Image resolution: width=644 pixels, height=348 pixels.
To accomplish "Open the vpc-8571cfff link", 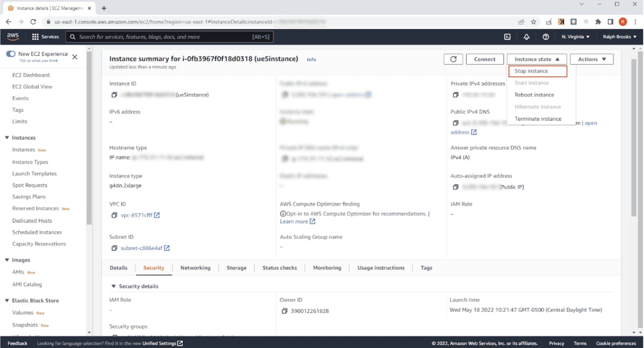I will click(x=136, y=215).
